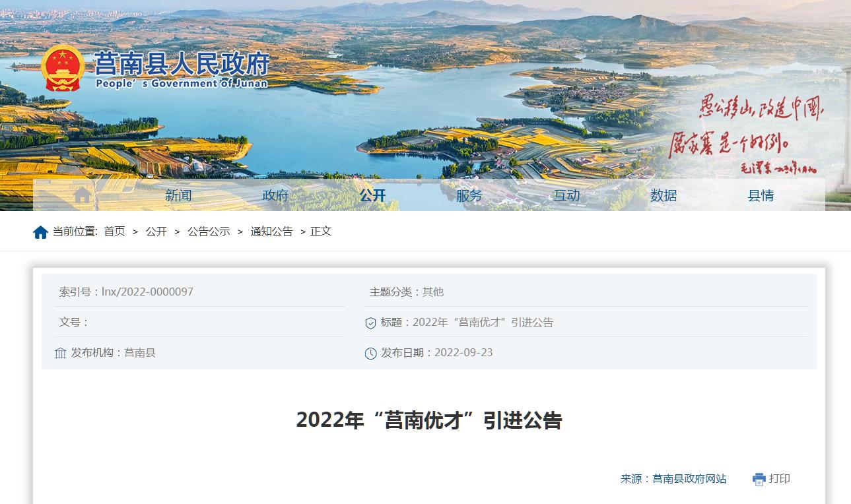
Task: Click the blue house icon beside 当前位置
Action: tap(40, 232)
